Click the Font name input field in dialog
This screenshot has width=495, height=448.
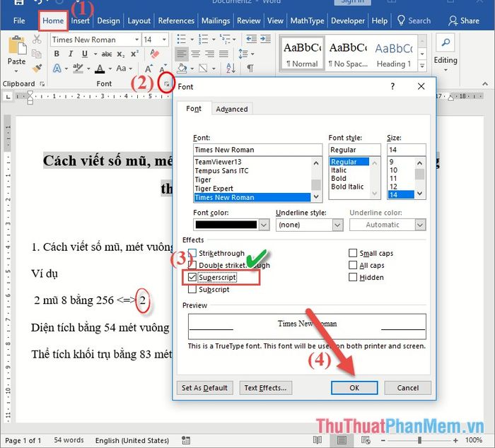tap(257, 150)
